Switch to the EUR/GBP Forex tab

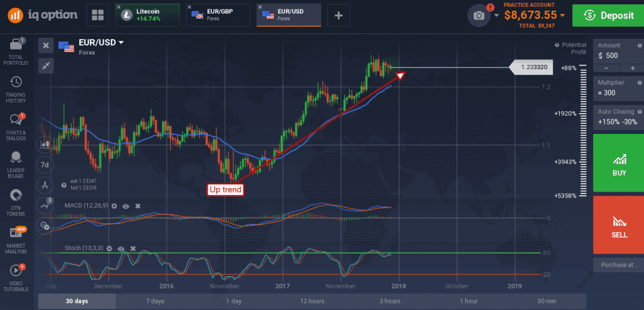[x=218, y=15]
